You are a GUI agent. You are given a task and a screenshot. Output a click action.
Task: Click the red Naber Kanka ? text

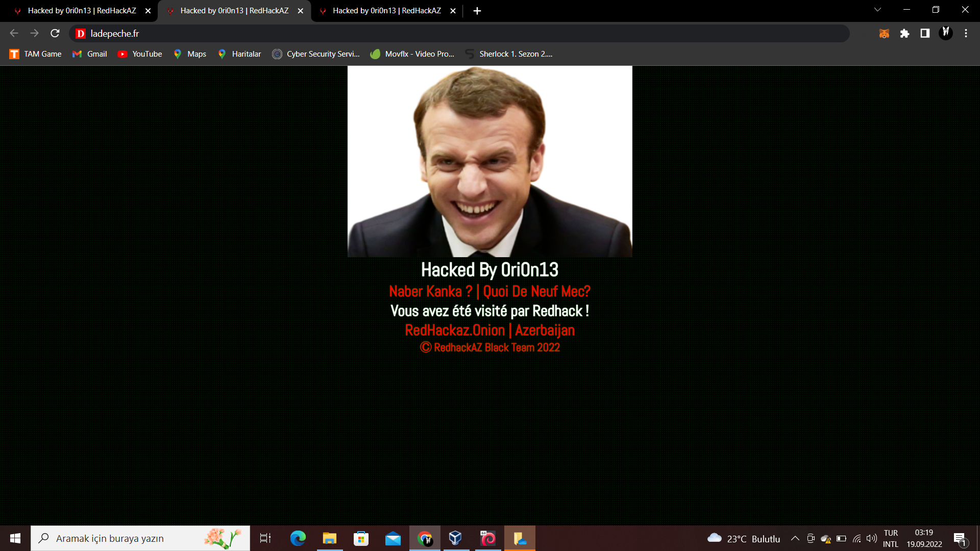pyautogui.click(x=430, y=291)
